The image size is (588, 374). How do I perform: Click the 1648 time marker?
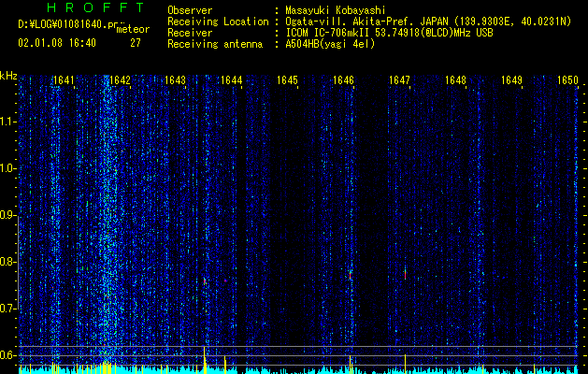click(455, 80)
